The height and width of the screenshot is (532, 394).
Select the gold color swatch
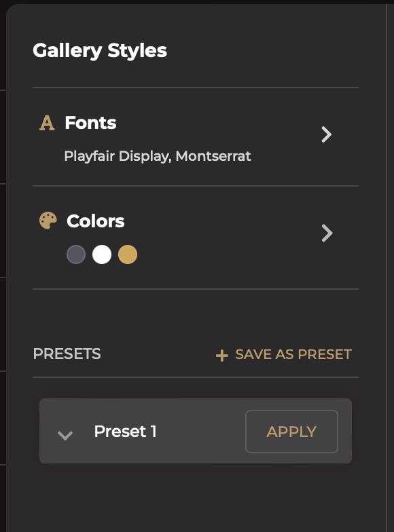tap(128, 254)
